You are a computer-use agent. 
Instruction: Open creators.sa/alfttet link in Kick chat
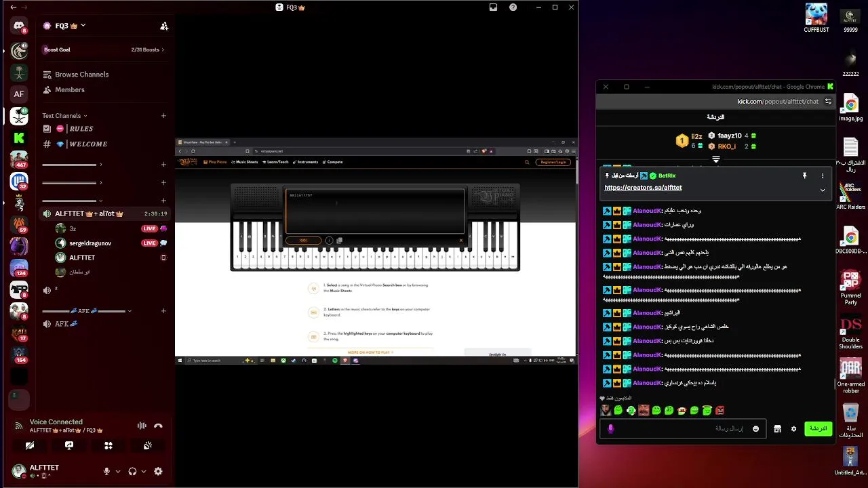click(x=643, y=188)
